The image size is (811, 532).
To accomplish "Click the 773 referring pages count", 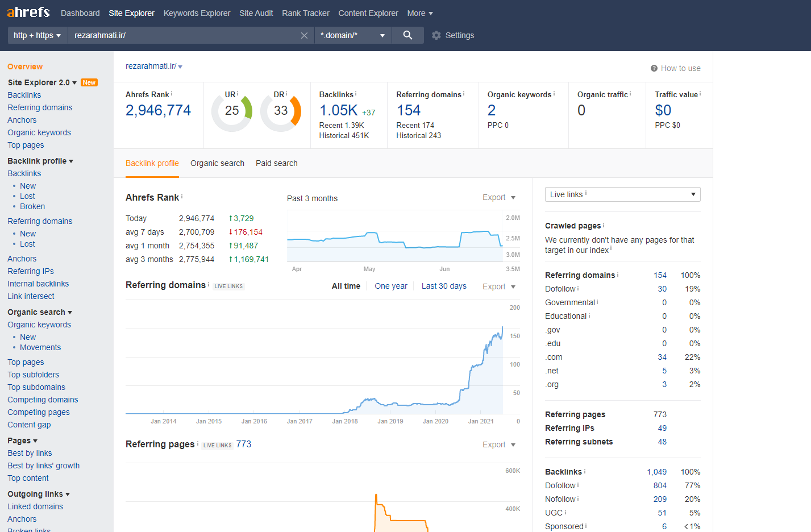I will pos(244,444).
